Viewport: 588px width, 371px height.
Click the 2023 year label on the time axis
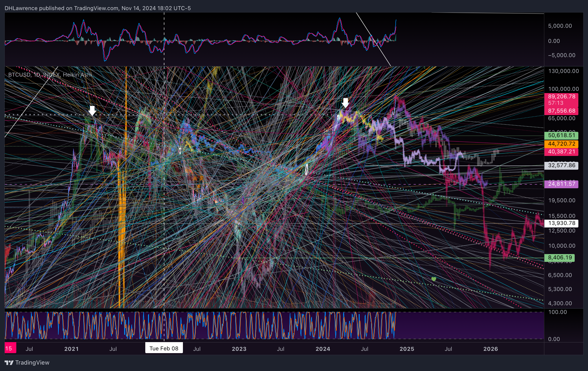[x=239, y=349]
